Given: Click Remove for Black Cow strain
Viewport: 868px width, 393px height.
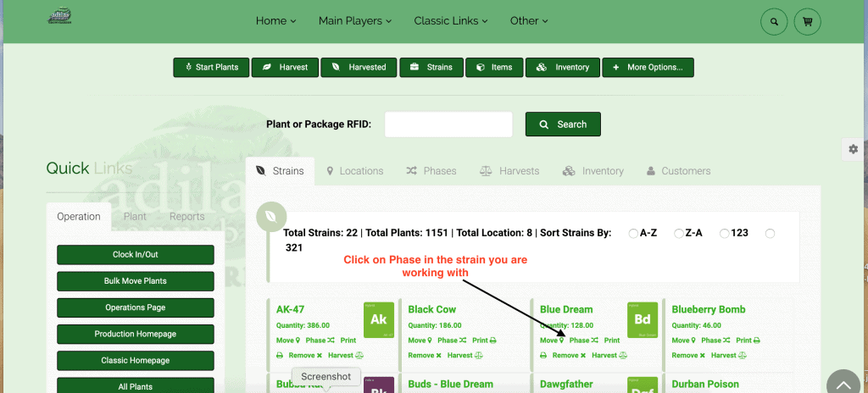Looking at the screenshot, I should (425, 356).
